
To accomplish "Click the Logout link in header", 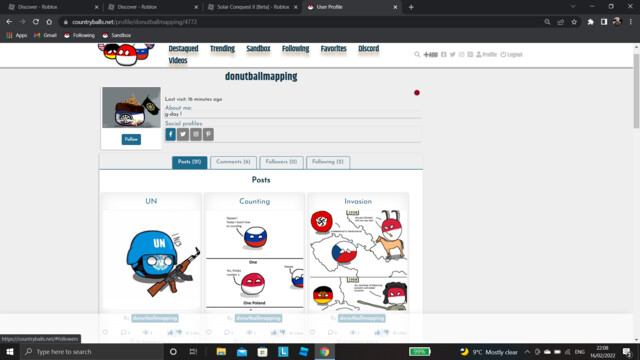I will coord(511,54).
